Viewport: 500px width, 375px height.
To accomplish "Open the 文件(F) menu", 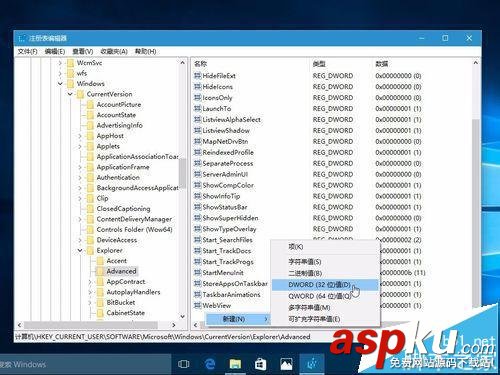I will (x=27, y=51).
